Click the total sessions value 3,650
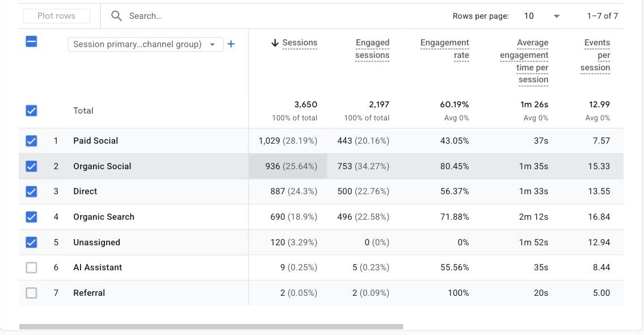The width and height of the screenshot is (644, 335). pos(306,104)
